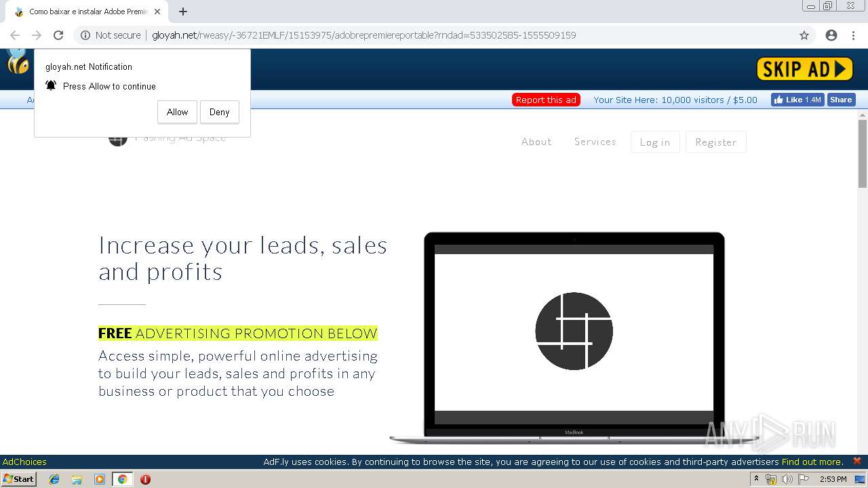Open Your Site Here 10,000 visitors link

click(675, 100)
